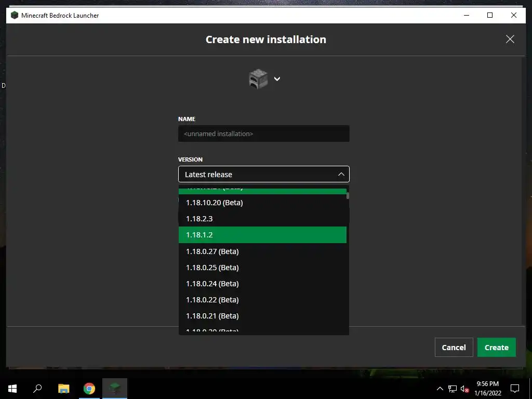Click the muted volume tray icon
This screenshot has width=532, height=399.
(464, 389)
